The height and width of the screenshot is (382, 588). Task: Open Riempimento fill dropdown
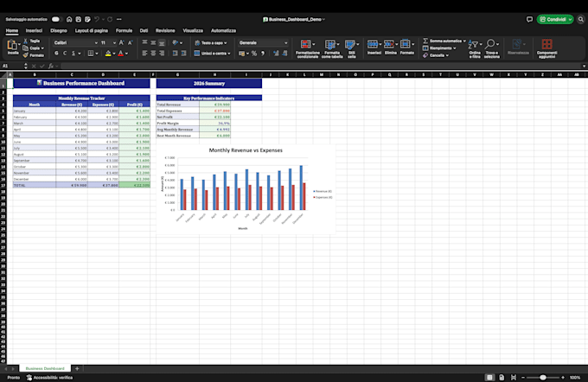tap(455, 48)
